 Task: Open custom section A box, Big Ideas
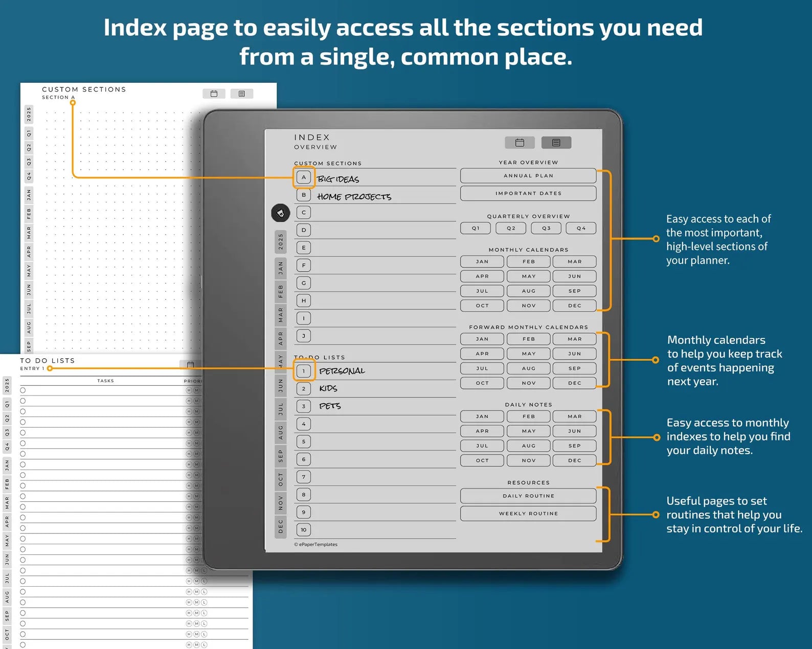point(304,177)
